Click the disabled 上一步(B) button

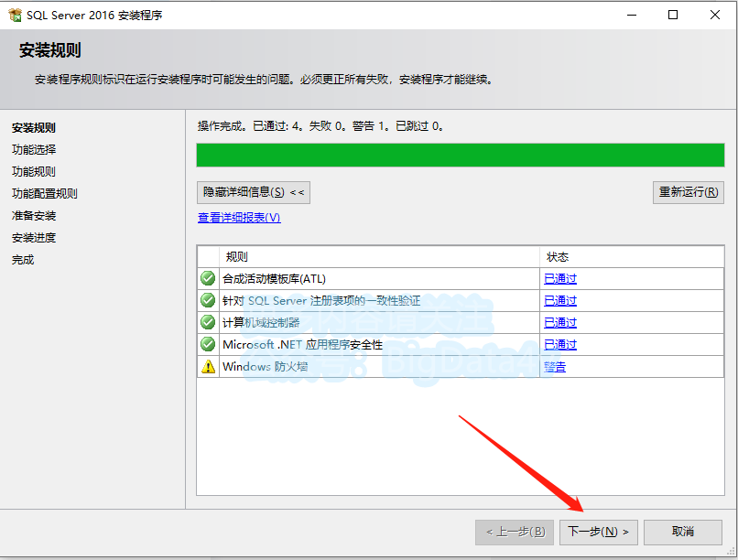click(514, 532)
